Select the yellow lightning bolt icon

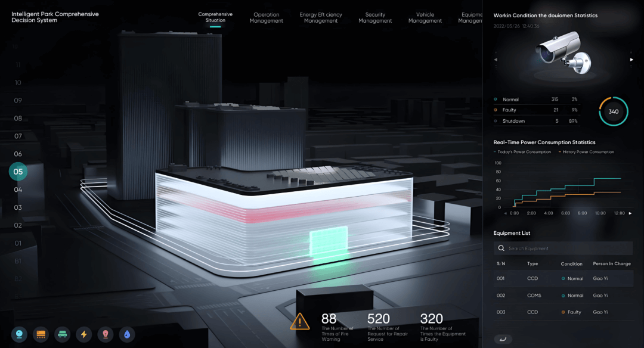click(x=84, y=334)
